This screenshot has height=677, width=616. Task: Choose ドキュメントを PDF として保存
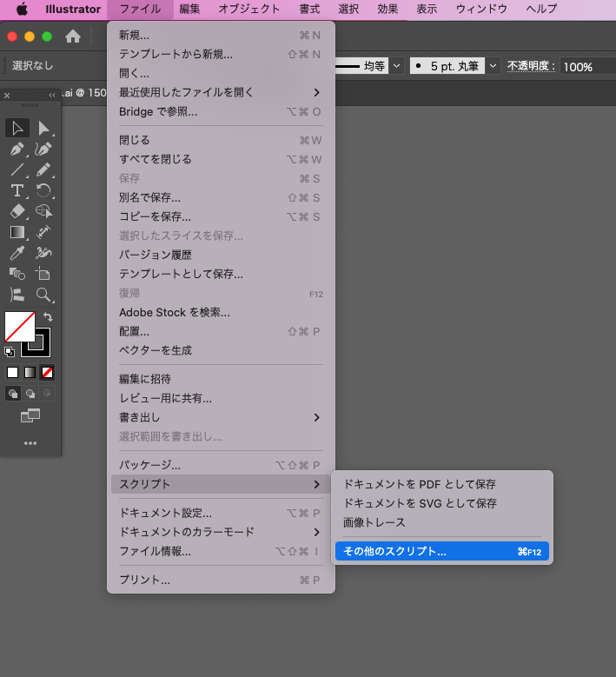click(x=442, y=484)
